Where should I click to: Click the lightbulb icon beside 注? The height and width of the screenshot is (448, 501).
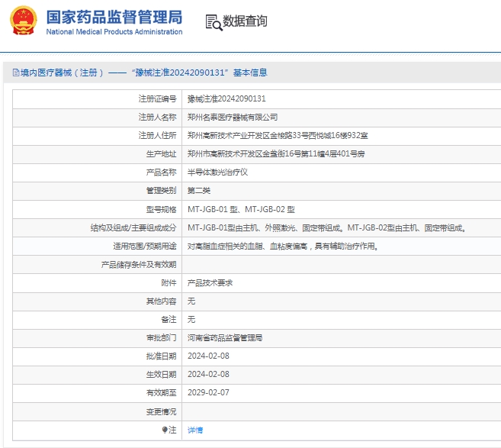click(x=165, y=430)
